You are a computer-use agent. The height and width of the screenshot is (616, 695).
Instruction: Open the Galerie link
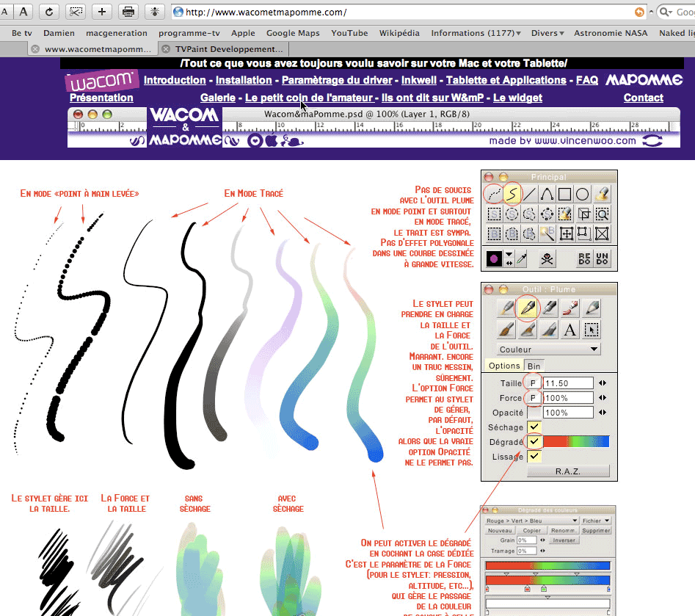(218, 98)
